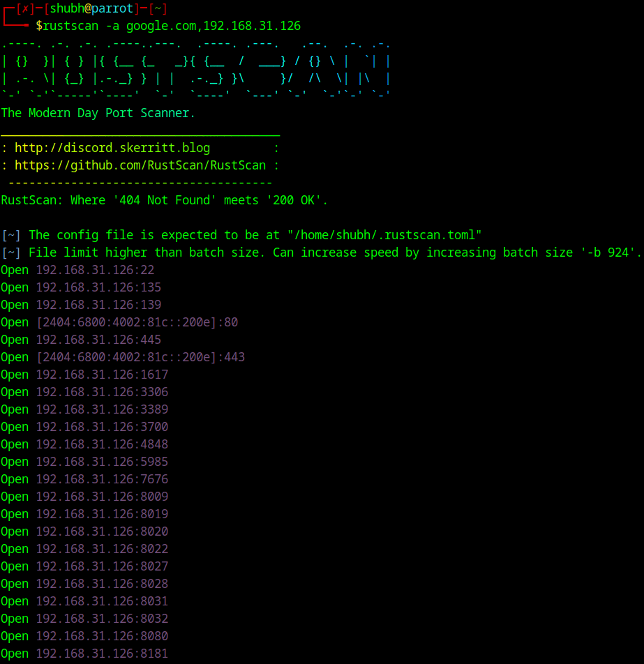
Task: Click the IPv6 port 443 result line
Action: tap(123, 357)
